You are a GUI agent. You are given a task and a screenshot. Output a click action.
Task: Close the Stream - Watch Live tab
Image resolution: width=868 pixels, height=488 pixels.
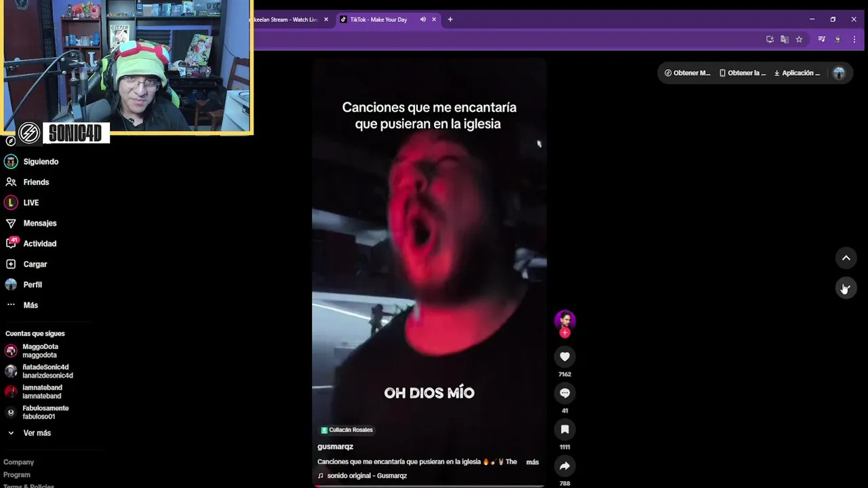[326, 20]
